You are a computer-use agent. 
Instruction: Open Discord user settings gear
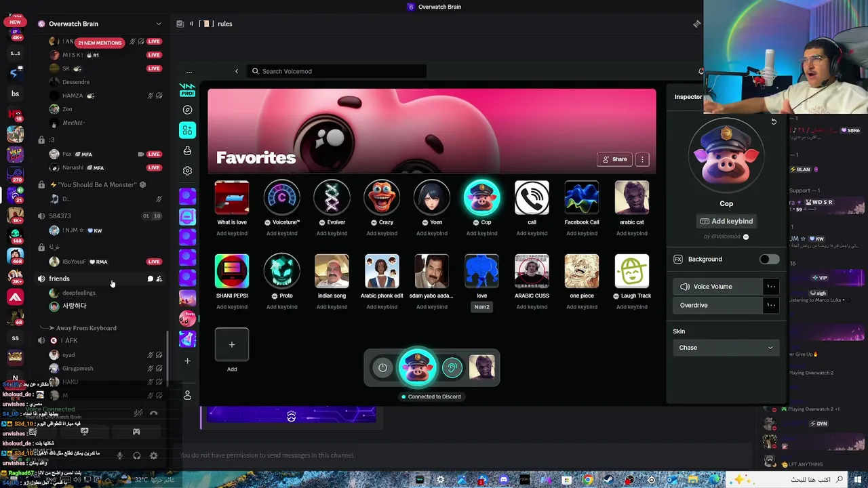153,456
